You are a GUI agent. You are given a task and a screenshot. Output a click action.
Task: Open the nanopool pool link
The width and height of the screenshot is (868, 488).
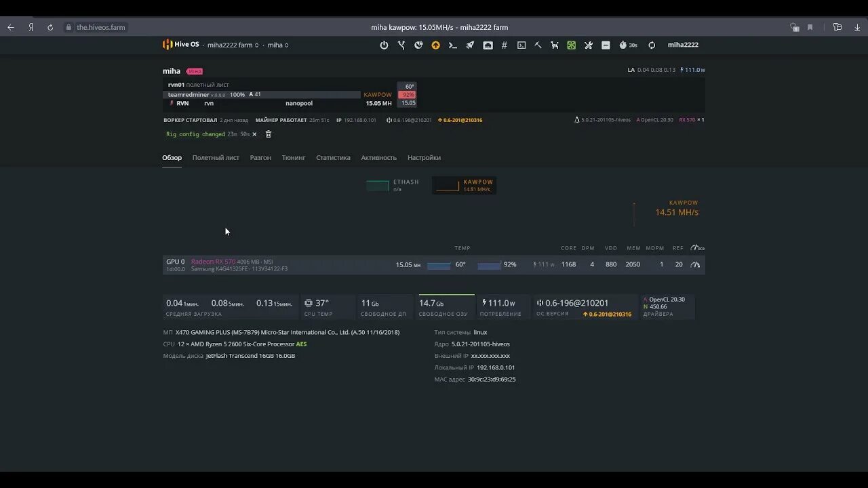point(299,103)
